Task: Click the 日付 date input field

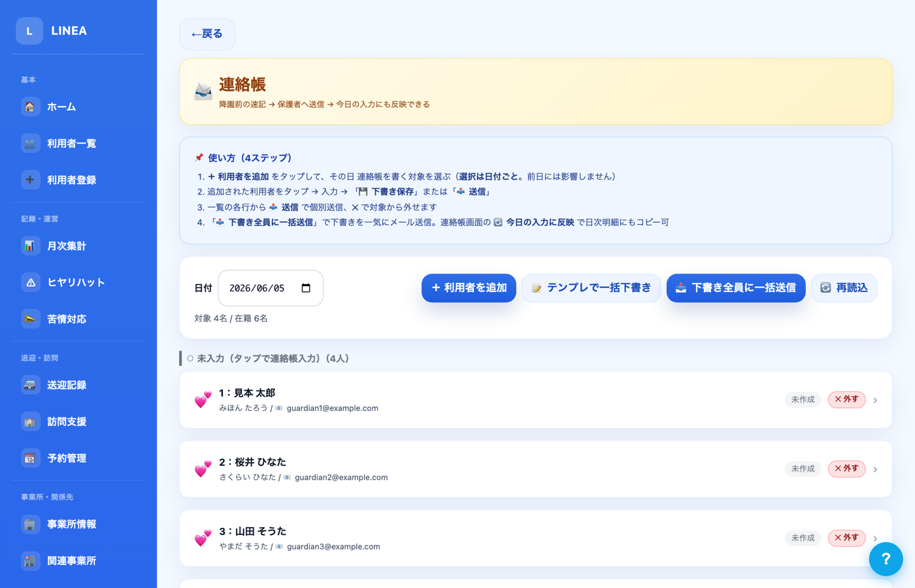Action: click(271, 288)
